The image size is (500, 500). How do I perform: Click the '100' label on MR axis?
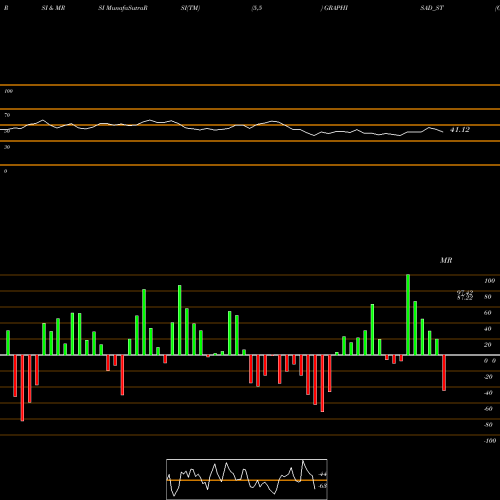(489, 281)
